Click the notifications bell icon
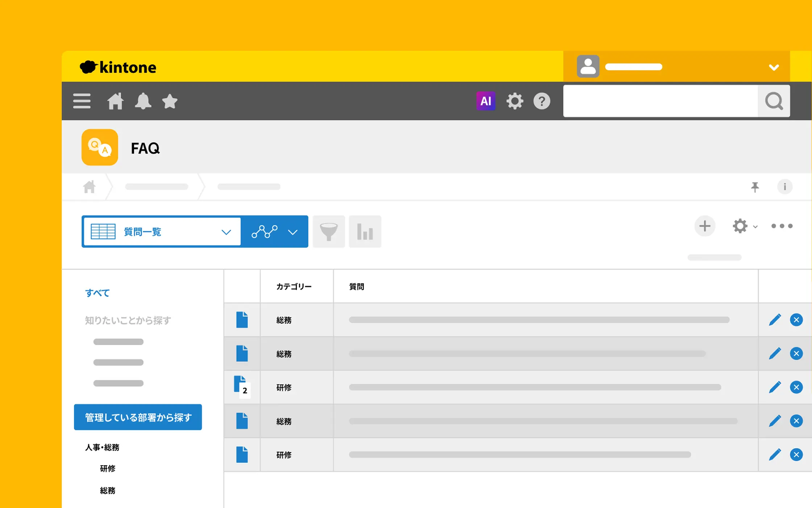The width and height of the screenshot is (812, 508). point(143,101)
